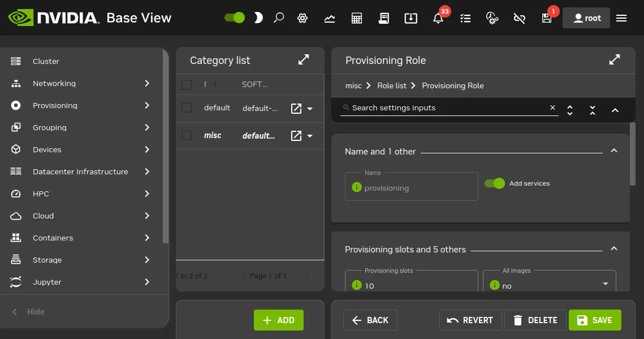This screenshot has height=339, width=644.
Task: Tick the select-all checkbox in Category list
Action: coord(187,85)
